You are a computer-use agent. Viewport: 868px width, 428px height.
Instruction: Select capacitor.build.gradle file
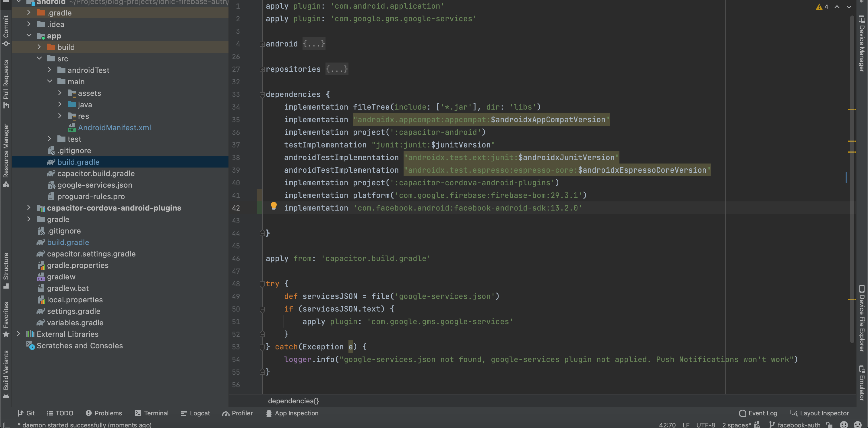pyautogui.click(x=91, y=174)
